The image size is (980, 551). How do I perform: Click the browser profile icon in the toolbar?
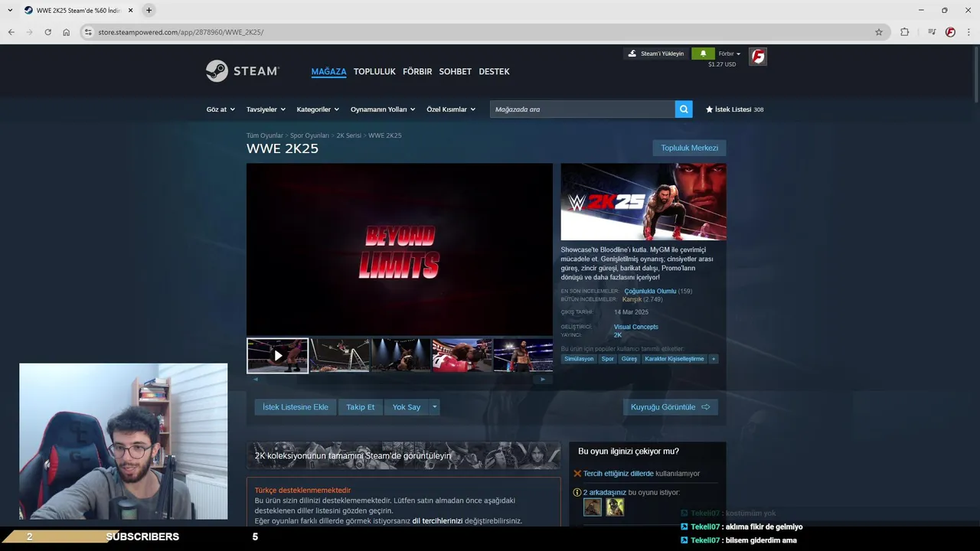tap(950, 32)
